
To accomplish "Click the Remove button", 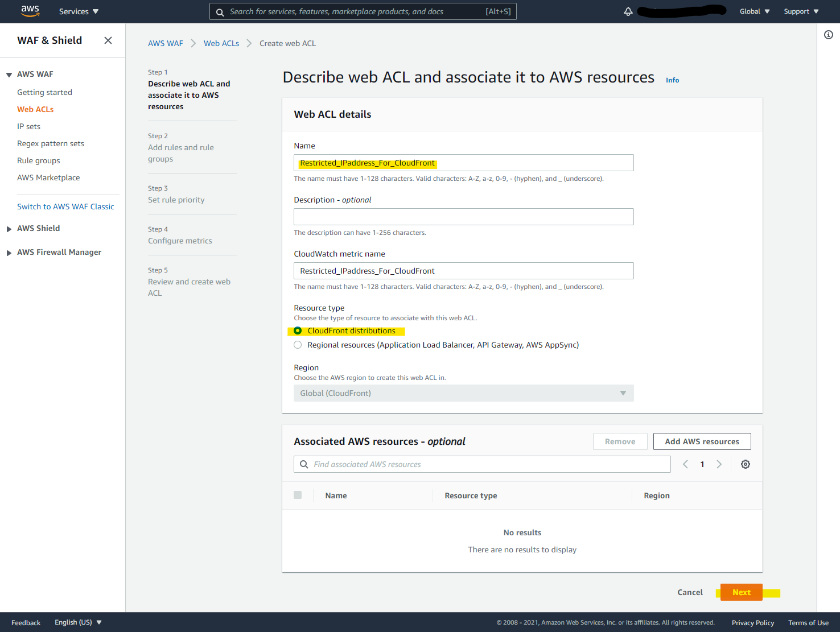I will 620,441.
